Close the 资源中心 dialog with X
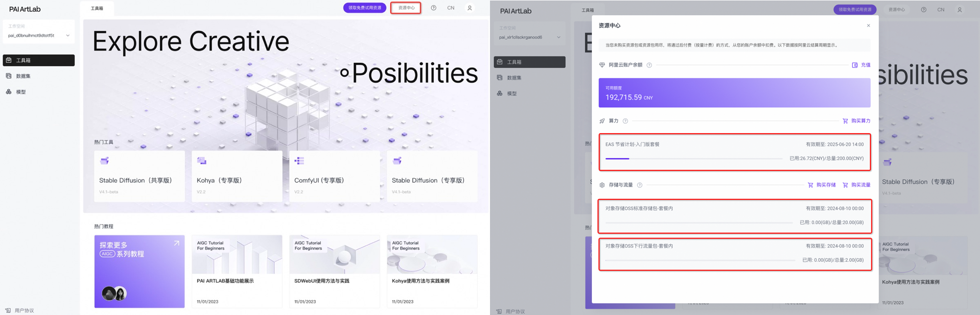This screenshot has height=315, width=980. click(868, 25)
